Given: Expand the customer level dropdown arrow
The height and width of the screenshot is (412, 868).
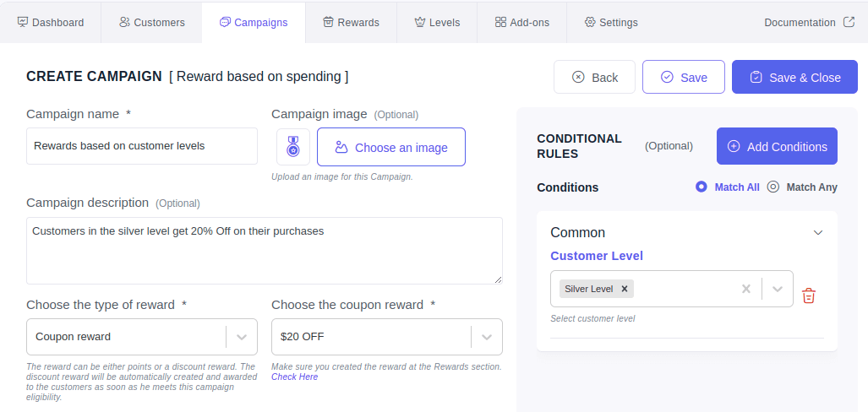Looking at the screenshot, I should 778,289.
